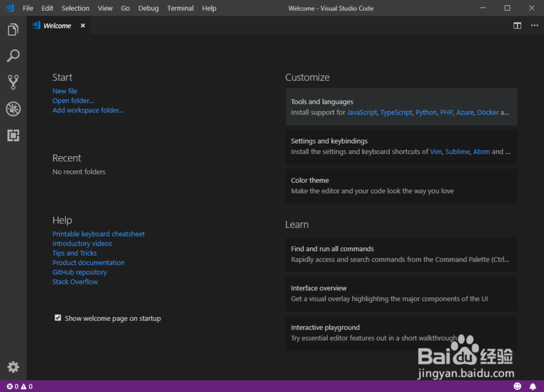
Task: Click the Tools and languages heading
Action: pyautogui.click(x=322, y=102)
